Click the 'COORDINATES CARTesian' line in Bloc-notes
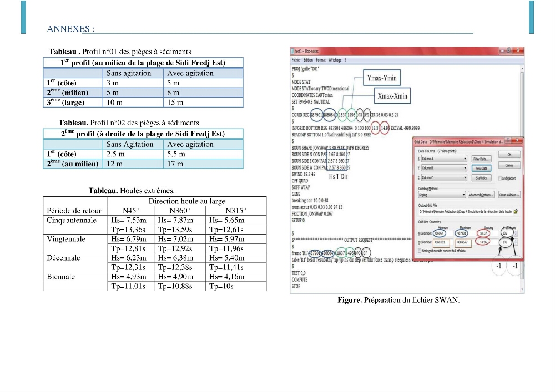Image resolution: width=555 pixels, height=392 pixels. [x=312, y=95]
